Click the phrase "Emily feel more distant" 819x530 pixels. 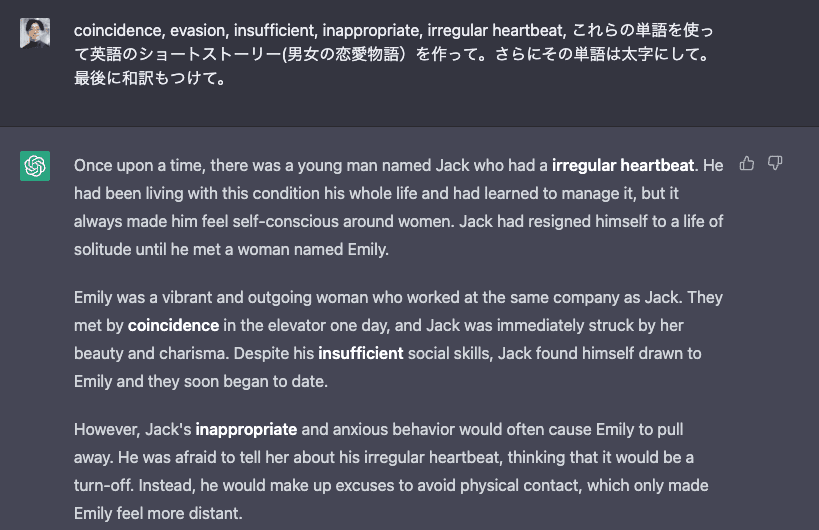click(x=158, y=513)
